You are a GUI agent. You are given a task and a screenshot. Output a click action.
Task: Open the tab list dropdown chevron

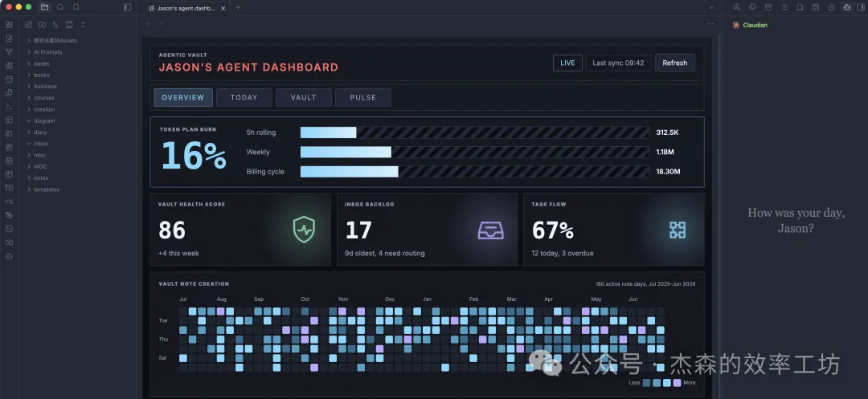pyautogui.click(x=711, y=8)
